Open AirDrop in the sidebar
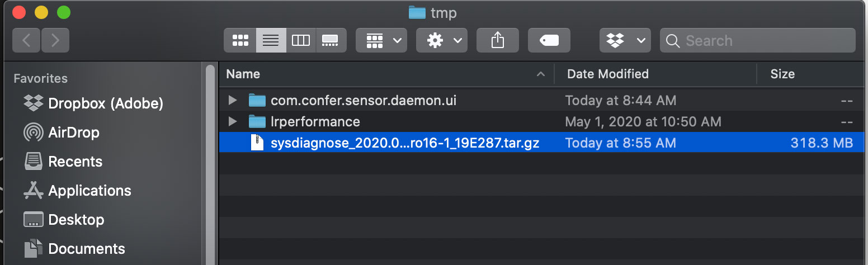Viewport: 868px width, 265px height. coord(73,132)
